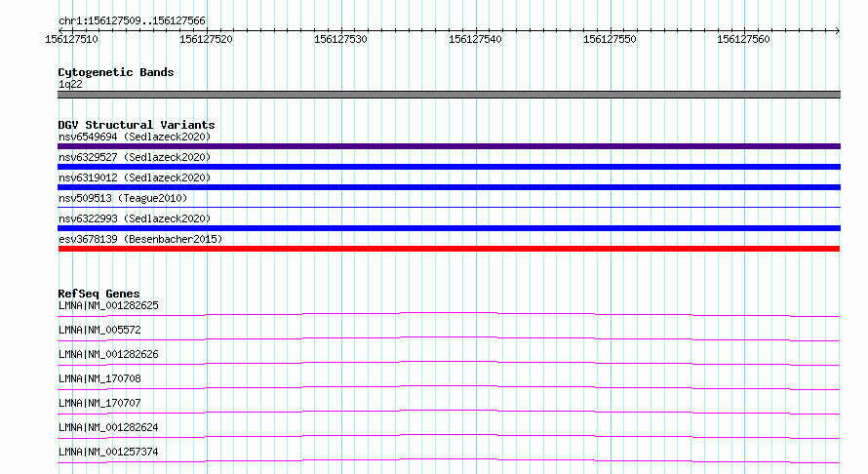Image resolution: width=868 pixels, height=474 pixels.
Task: Open variant nsv6549694 (Sedlazeck2020) label
Action: point(135,137)
